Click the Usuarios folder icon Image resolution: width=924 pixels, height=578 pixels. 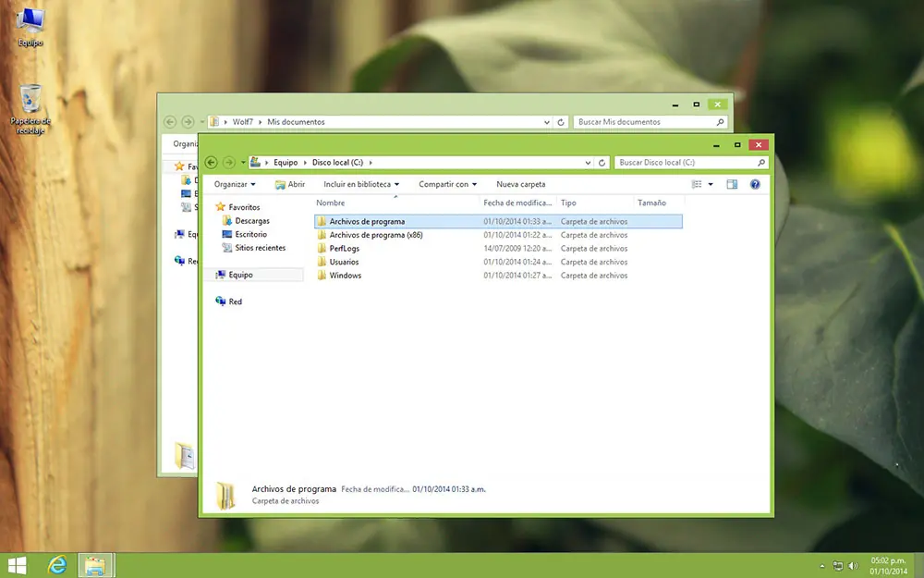[x=322, y=262]
